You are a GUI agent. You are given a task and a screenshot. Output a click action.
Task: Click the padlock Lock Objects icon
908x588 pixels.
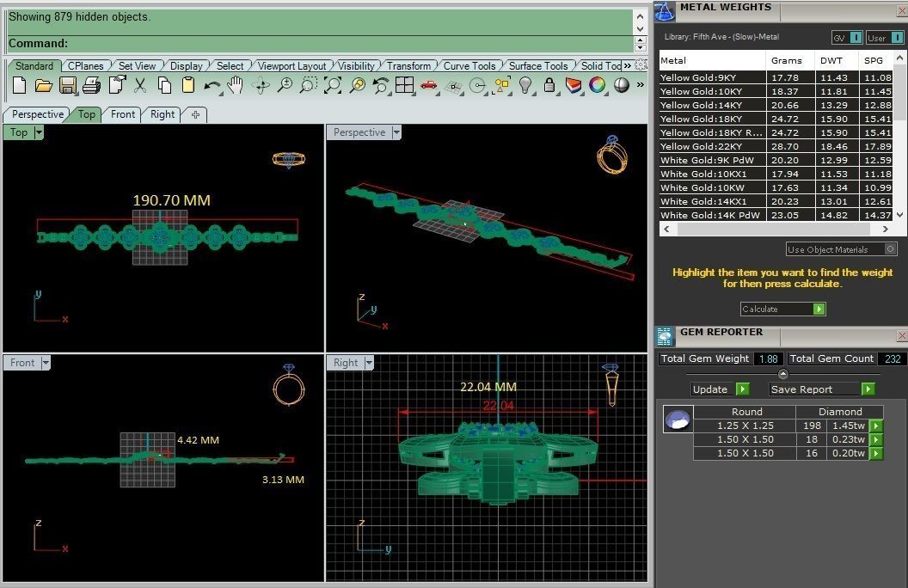(549, 86)
